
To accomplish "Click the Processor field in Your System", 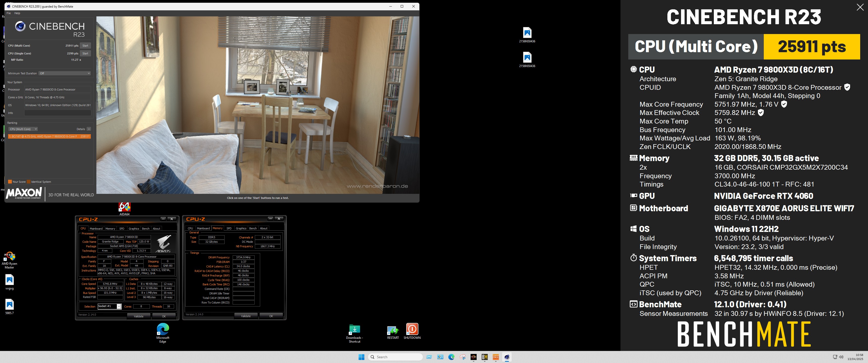I will (x=58, y=89).
